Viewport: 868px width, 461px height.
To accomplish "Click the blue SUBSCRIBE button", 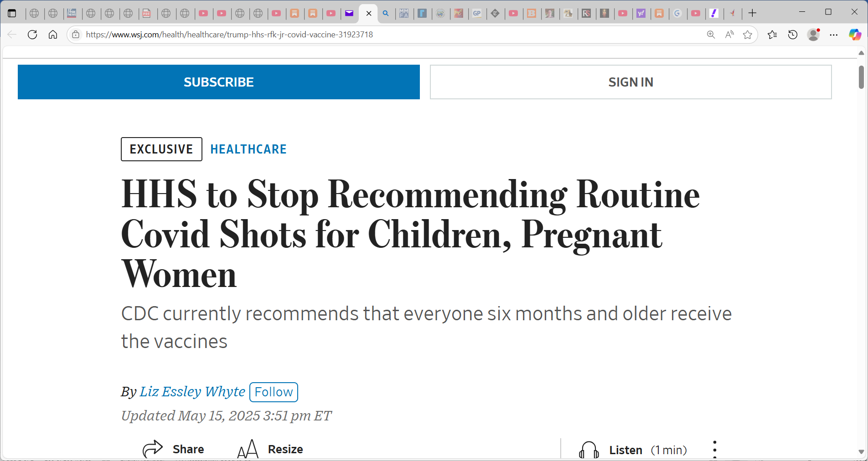I will [x=219, y=82].
